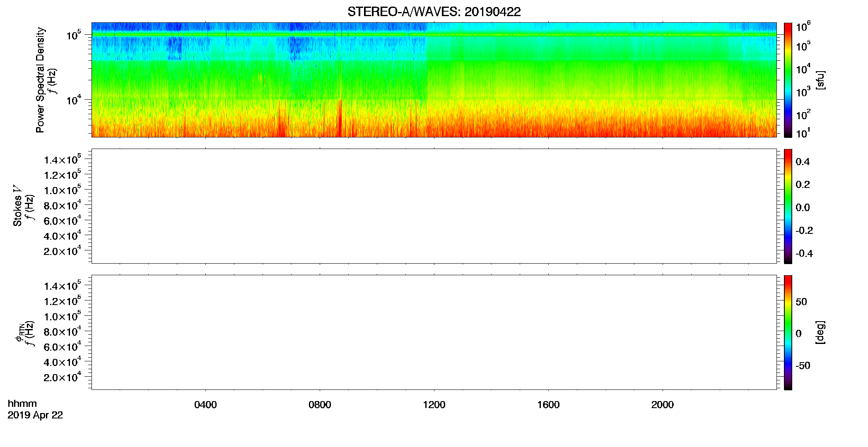Click the -50 tick on the degrees color bar
Screen dimensions: 868x447
[x=803, y=365]
